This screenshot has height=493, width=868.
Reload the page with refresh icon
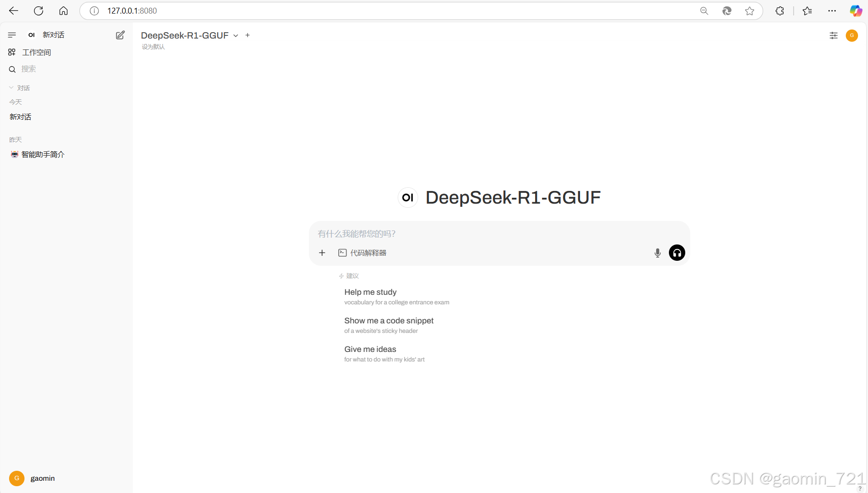[x=39, y=11]
